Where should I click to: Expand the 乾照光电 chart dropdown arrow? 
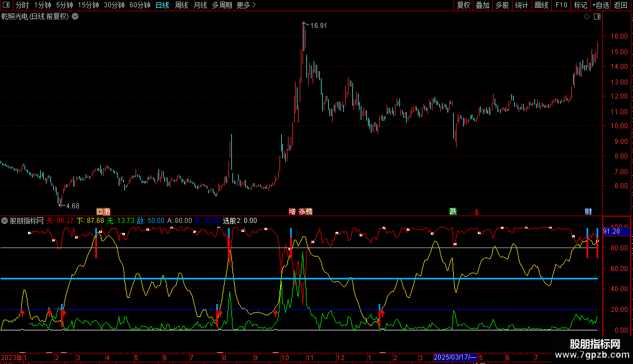click(75, 17)
